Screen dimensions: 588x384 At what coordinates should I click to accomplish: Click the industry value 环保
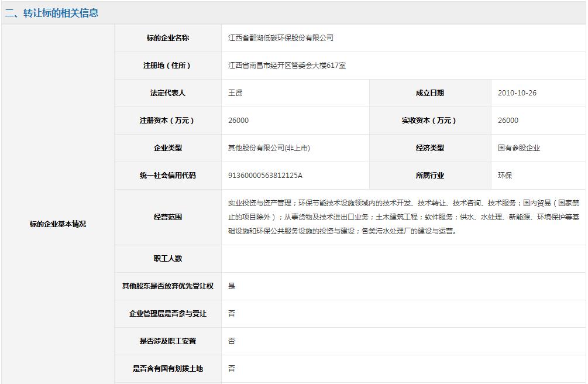(505, 176)
